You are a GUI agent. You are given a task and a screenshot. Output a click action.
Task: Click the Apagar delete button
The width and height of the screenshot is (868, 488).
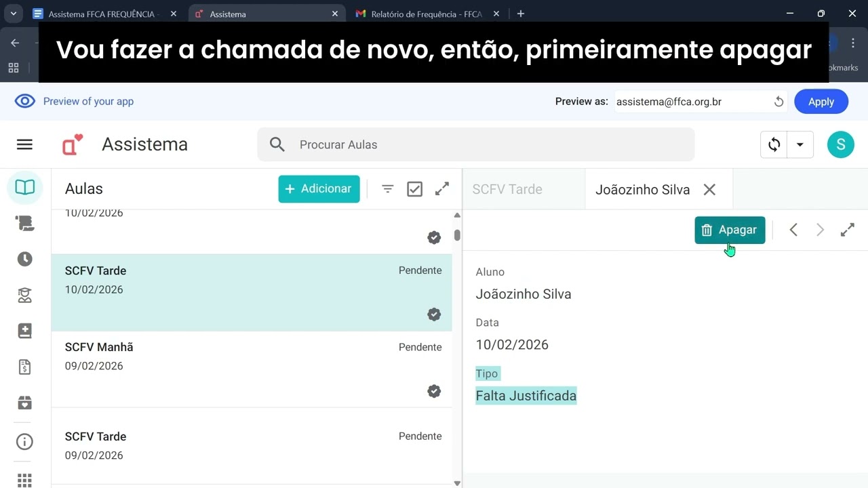pos(730,230)
